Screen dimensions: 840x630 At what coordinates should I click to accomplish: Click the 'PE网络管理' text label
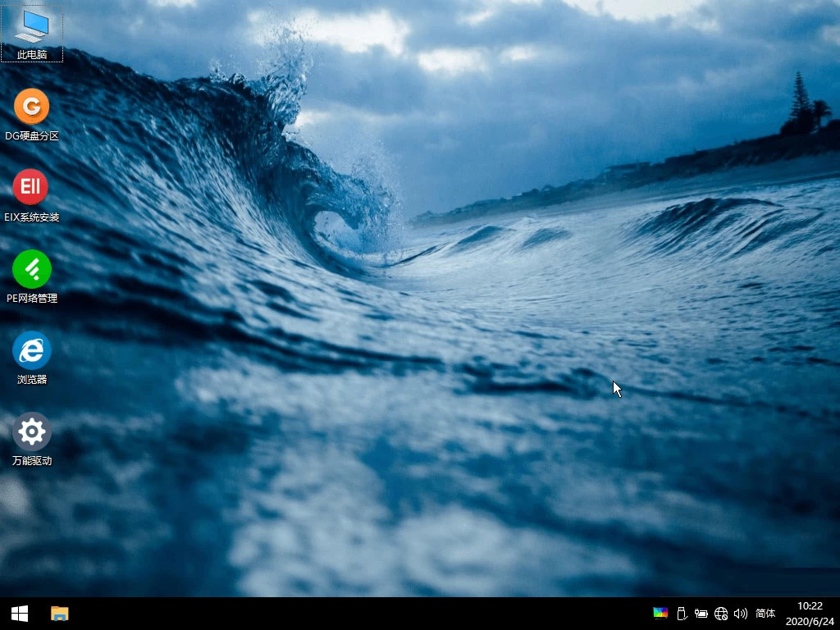[32, 299]
